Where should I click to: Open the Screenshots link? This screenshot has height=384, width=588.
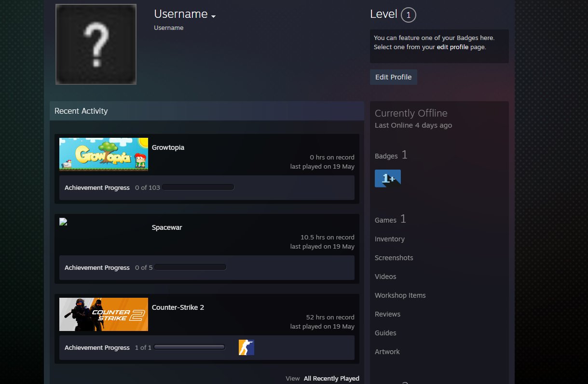tap(394, 258)
